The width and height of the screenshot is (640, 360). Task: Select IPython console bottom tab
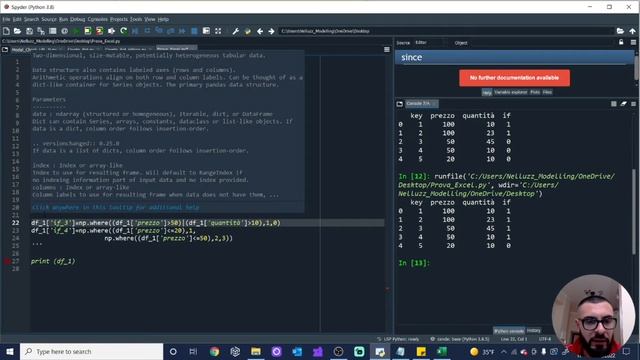click(x=509, y=331)
